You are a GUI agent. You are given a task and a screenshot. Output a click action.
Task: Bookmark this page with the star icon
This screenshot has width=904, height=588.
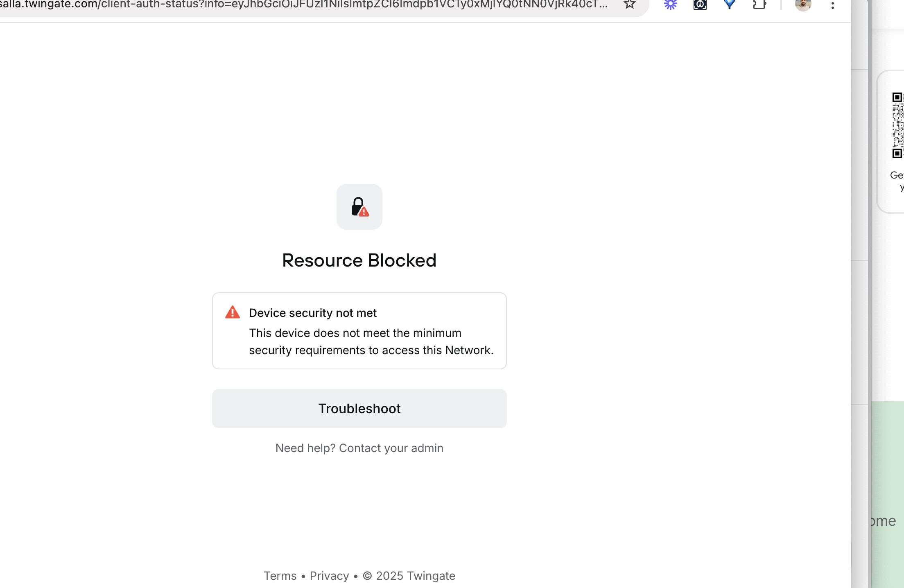pos(629,5)
